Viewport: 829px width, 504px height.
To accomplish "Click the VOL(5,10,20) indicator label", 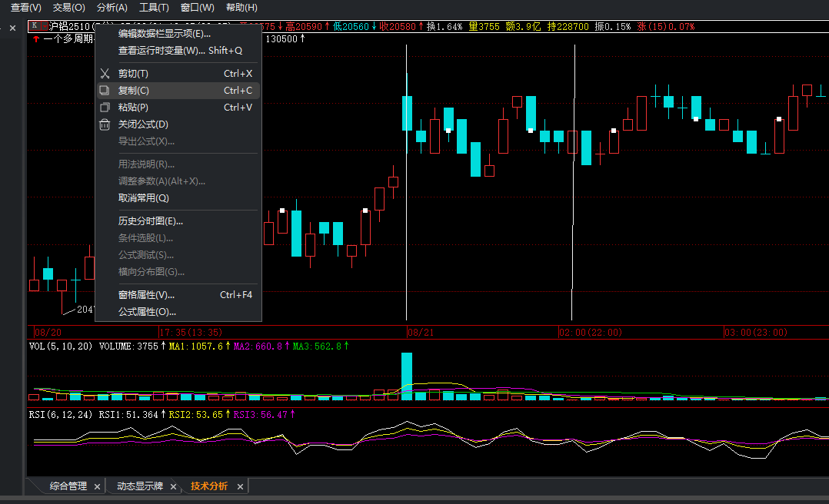I will (x=61, y=346).
